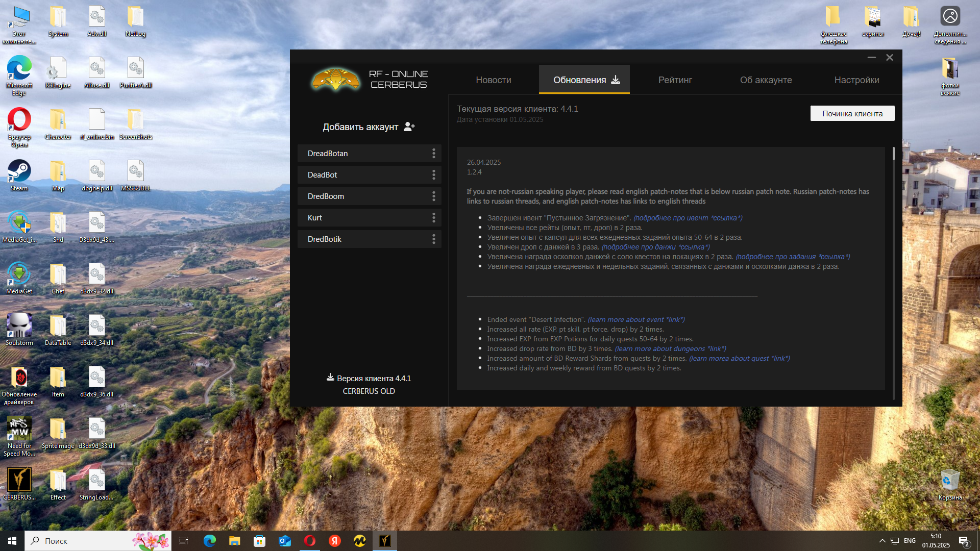Open the Новости tab

[x=493, y=80]
